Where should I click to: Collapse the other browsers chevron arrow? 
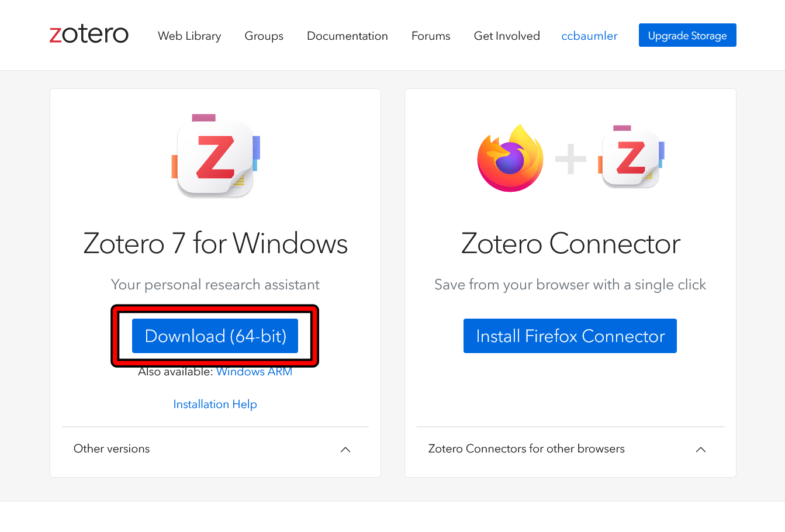click(701, 450)
